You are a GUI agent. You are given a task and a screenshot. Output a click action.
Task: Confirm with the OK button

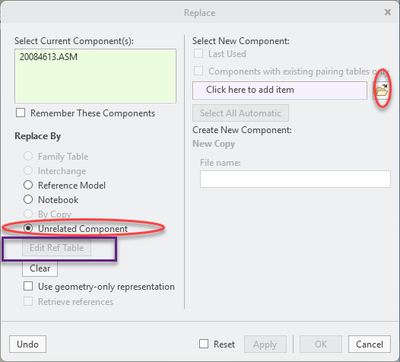pyautogui.click(x=321, y=344)
